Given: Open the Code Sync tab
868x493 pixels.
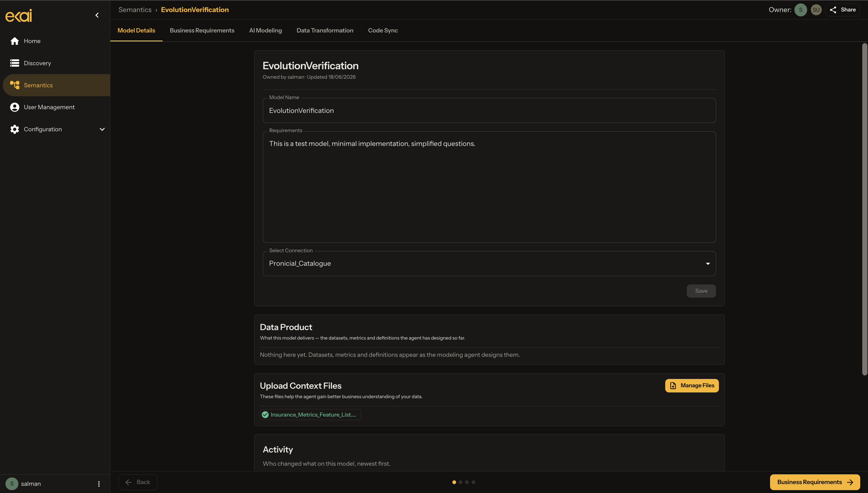Looking at the screenshot, I should (383, 30).
